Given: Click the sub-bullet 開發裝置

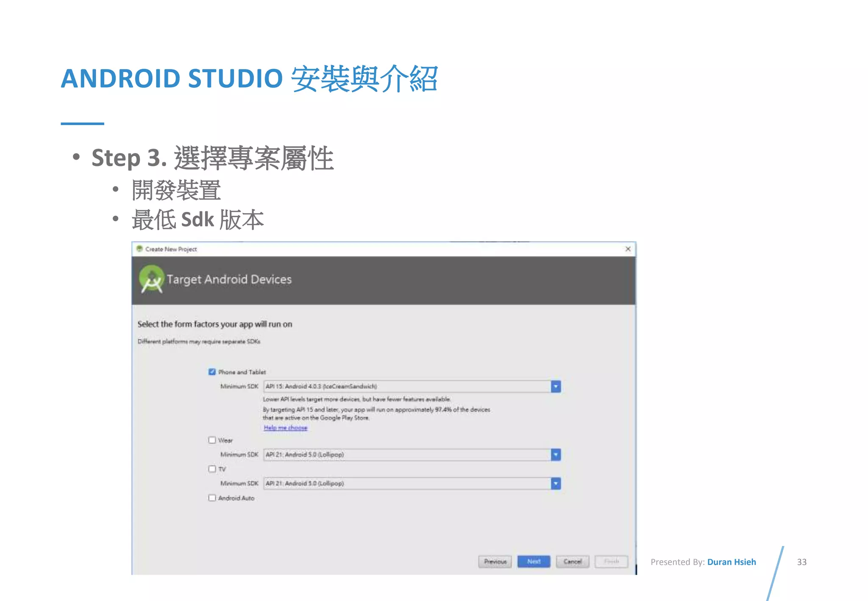Looking at the screenshot, I should coord(176,190).
